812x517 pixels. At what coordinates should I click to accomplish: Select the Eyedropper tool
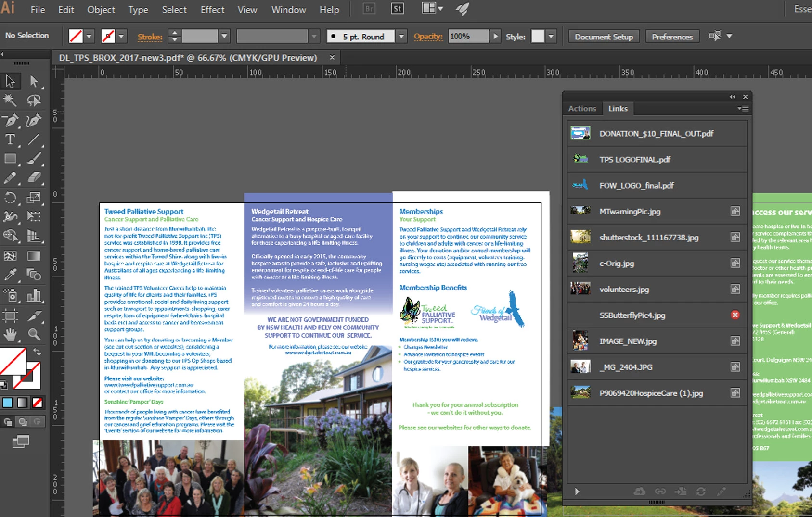pos(10,275)
